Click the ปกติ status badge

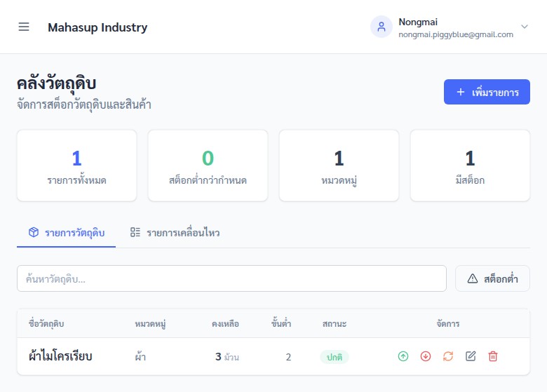pos(335,357)
